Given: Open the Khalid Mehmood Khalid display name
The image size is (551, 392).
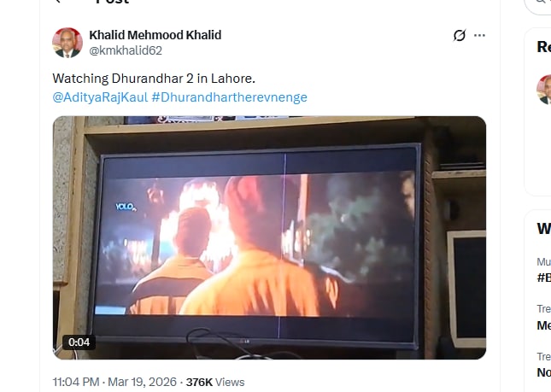Looking at the screenshot, I should coord(155,35).
